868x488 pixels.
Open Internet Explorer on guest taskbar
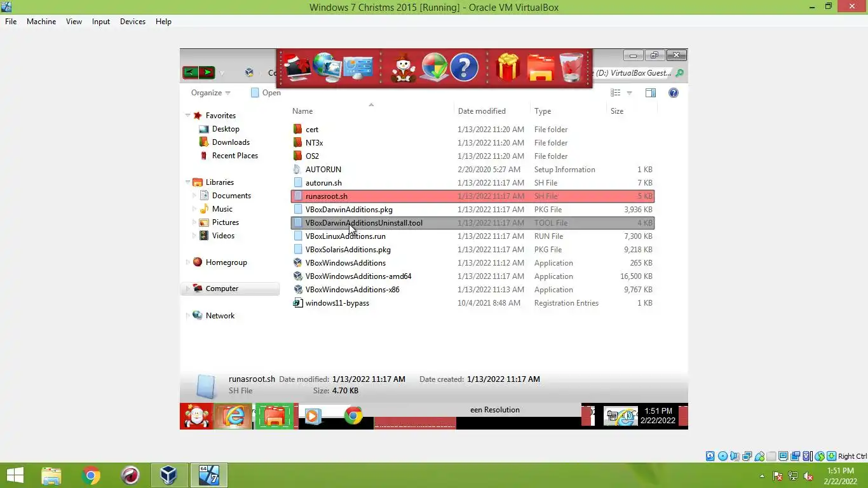coord(234,417)
